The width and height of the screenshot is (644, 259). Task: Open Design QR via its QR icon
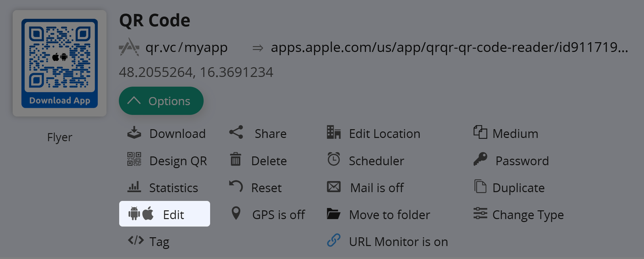tap(134, 160)
